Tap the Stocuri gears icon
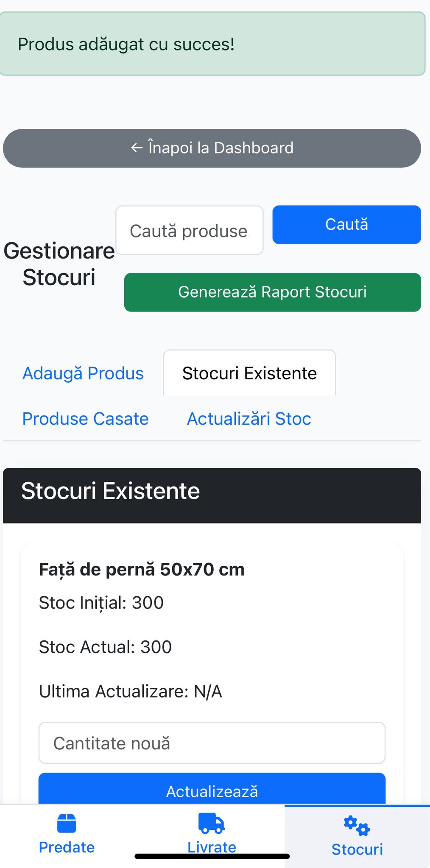Screen dimensions: 430x868 357,826
